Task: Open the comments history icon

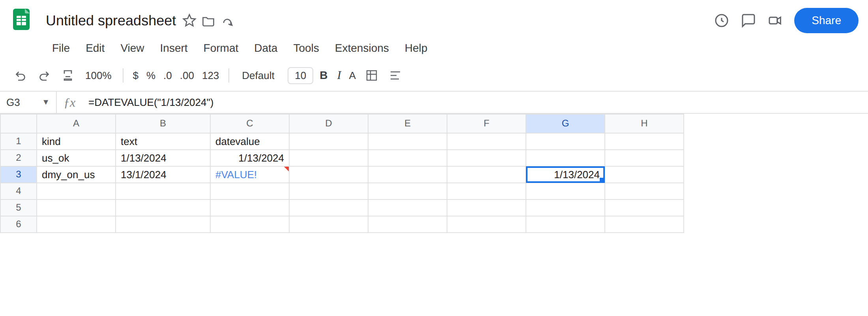Action: pos(748,21)
